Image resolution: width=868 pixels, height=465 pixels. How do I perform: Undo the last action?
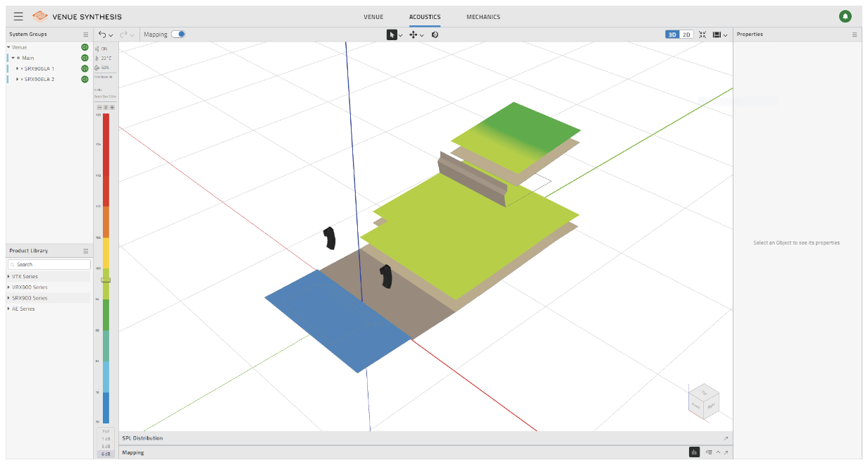(103, 34)
